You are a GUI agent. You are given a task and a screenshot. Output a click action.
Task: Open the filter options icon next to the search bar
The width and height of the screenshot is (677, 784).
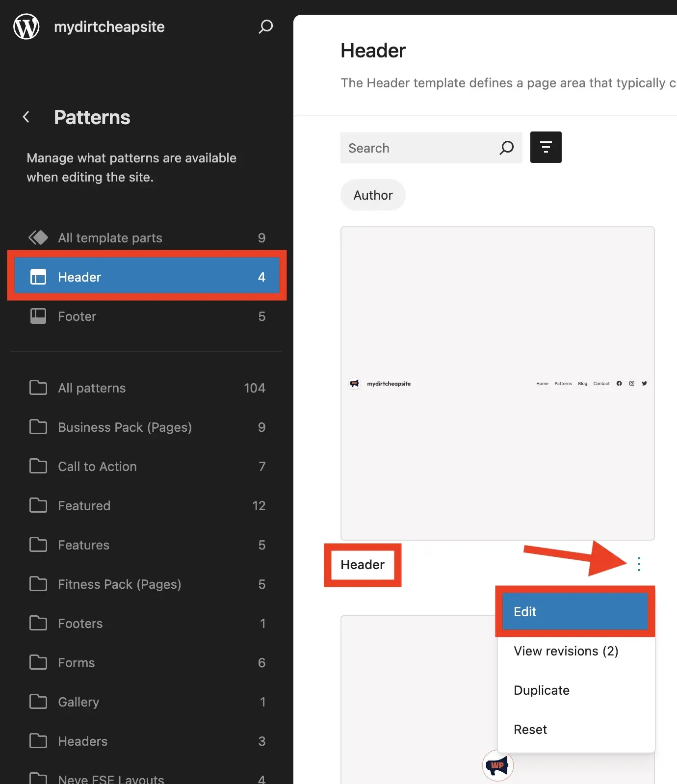coord(546,147)
